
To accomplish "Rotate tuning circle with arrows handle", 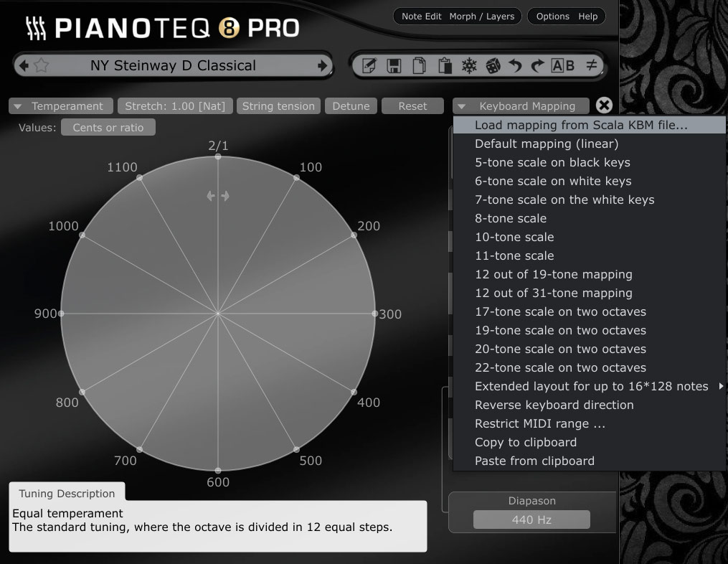I will (x=218, y=196).
